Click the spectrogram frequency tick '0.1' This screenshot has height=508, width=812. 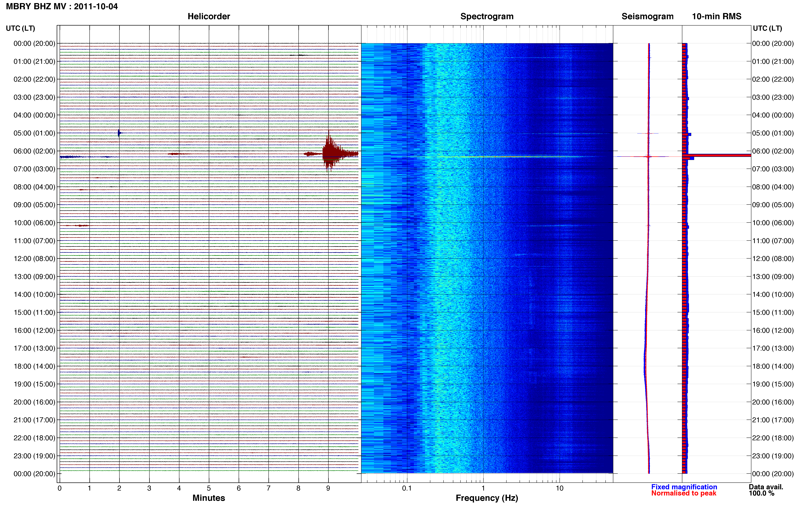[x=407, y=488]
